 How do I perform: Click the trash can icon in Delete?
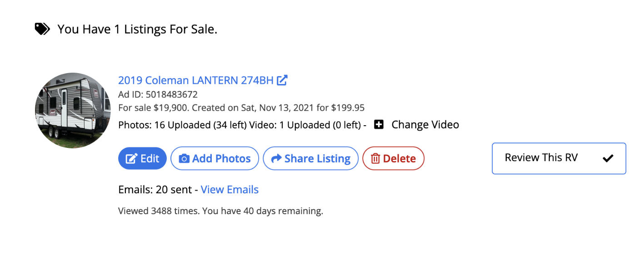click(375, 158)
